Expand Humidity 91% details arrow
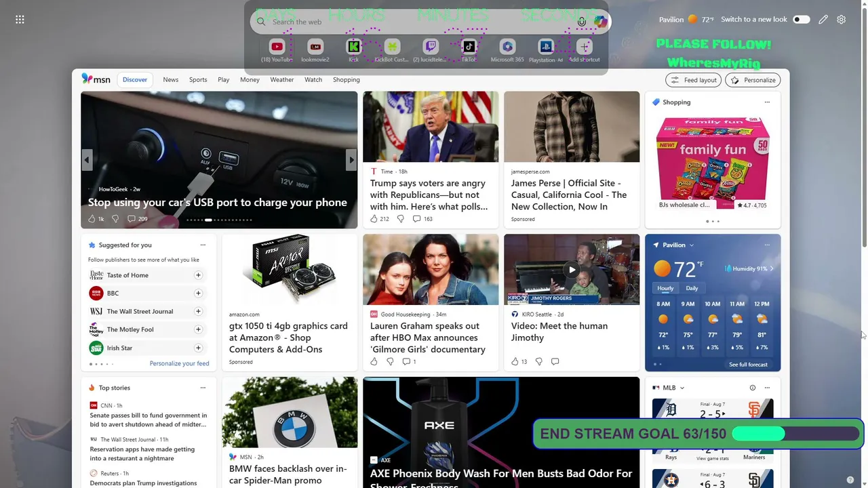 pos(772,268)
